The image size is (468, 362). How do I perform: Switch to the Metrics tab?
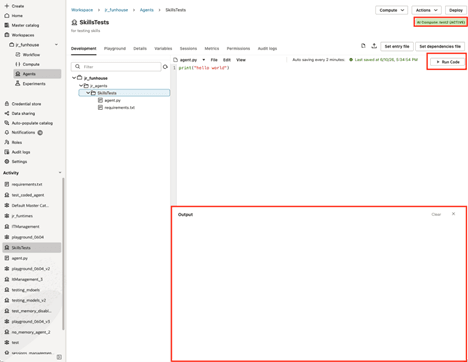tap(212, 49)
